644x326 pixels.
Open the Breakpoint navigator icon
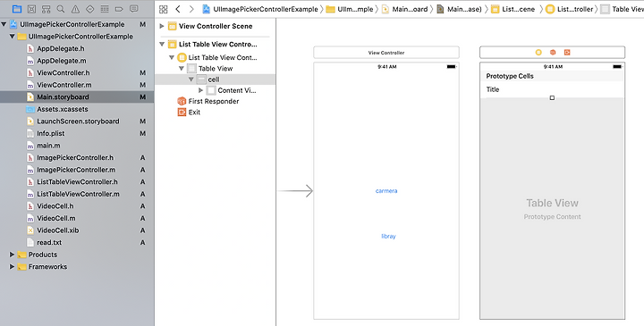pyautogui.click(x=119, y=9)
